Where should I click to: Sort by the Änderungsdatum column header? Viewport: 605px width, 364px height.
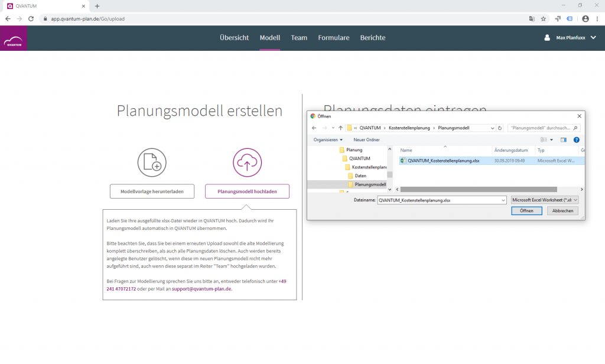[x=511, y=150]
